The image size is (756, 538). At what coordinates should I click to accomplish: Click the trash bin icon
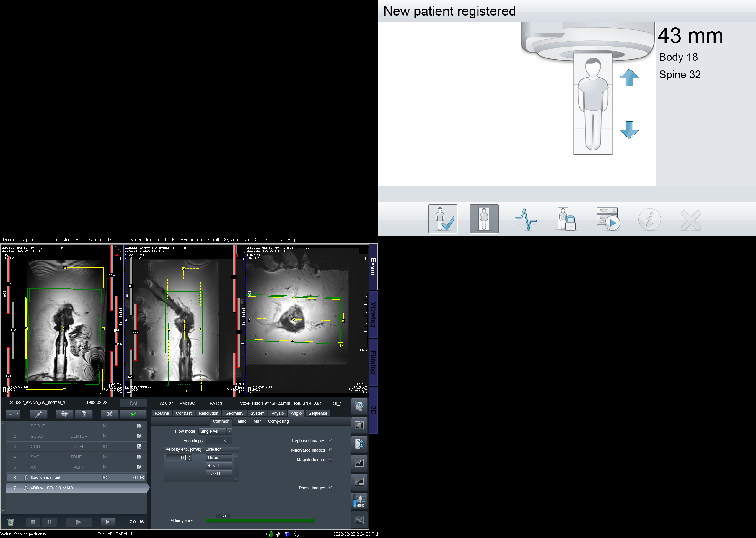(11, 522)
